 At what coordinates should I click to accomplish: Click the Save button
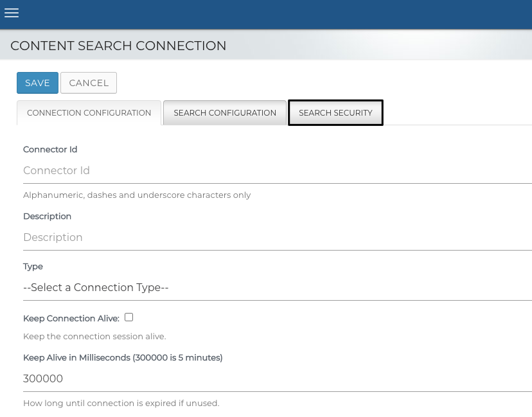(x=37, y=83)
